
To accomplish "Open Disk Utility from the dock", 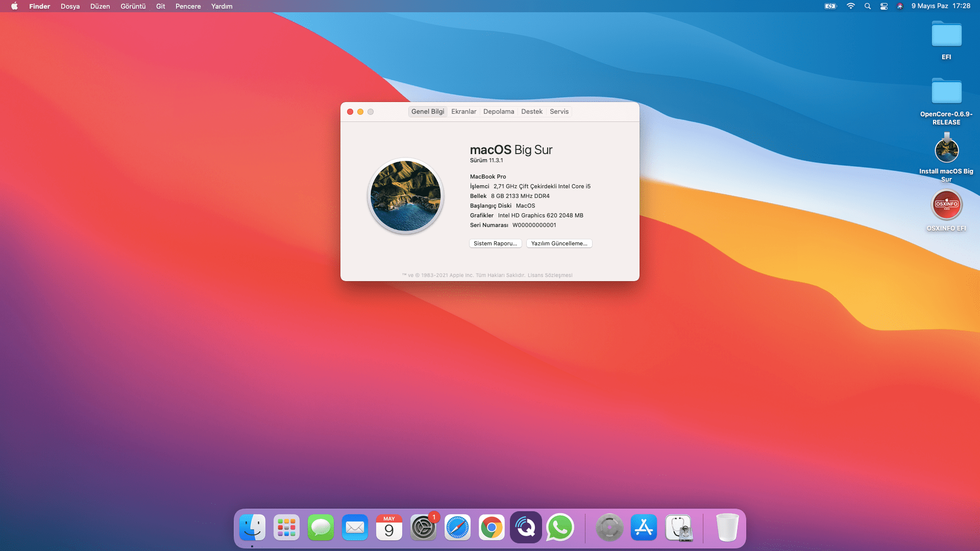I will (x=678, y=528).
